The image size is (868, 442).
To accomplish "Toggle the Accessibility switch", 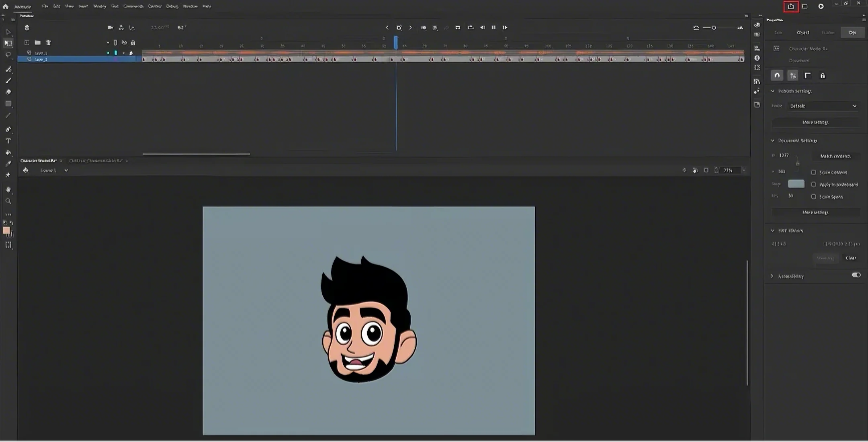I will tap(856, 275).
